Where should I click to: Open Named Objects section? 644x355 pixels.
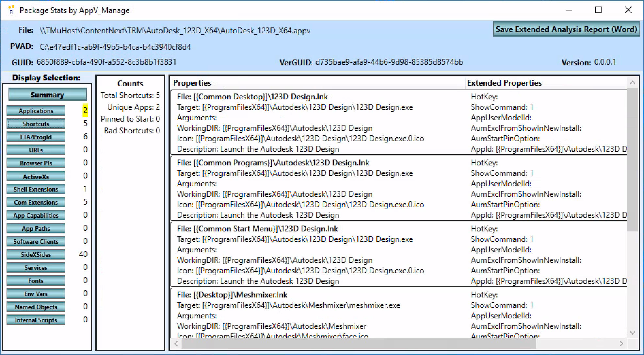pyautogui.click(x=36, y=307)
